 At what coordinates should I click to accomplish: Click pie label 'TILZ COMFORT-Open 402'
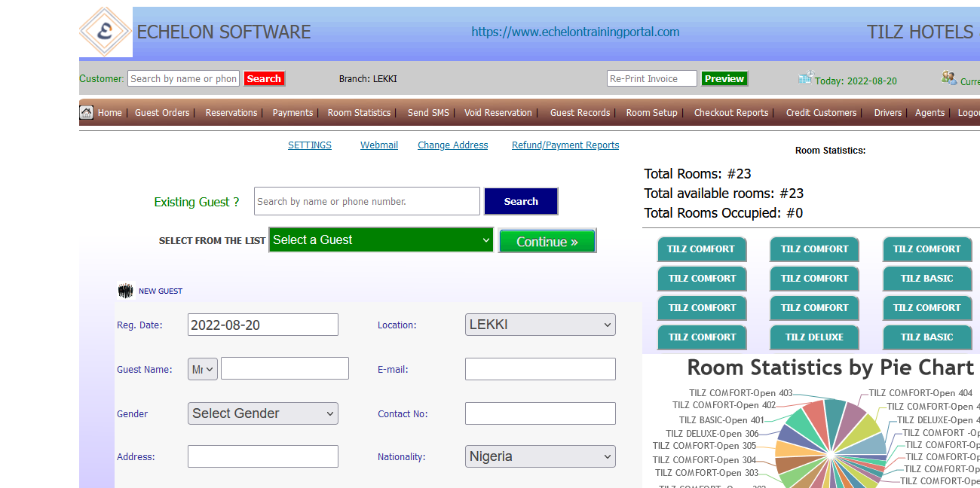[x=724, y=405]
